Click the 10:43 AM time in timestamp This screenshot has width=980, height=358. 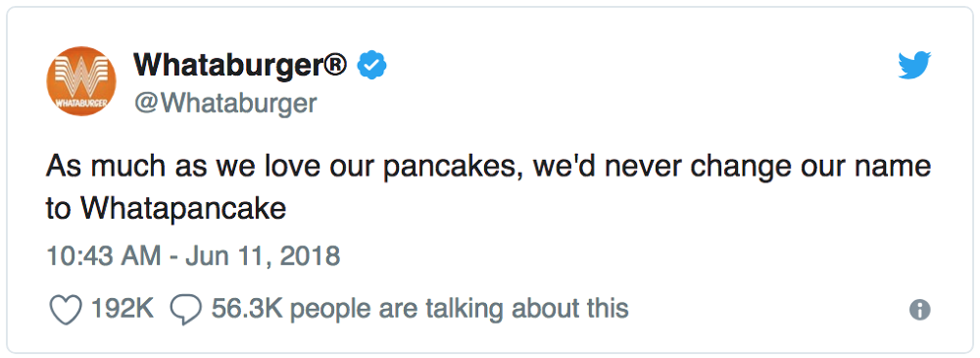click(x=105, y=256)
